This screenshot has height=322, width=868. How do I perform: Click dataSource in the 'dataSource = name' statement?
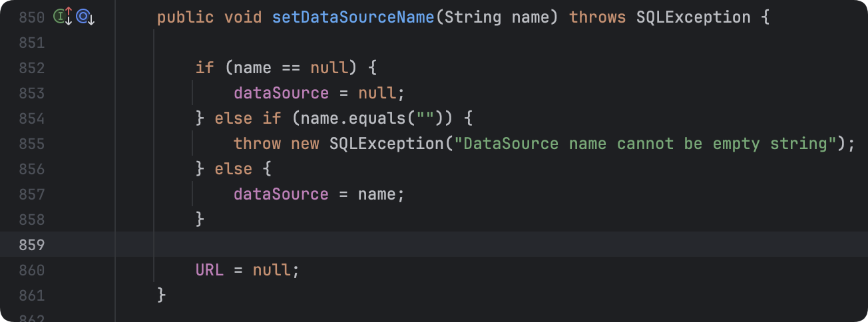coord(281,194)
